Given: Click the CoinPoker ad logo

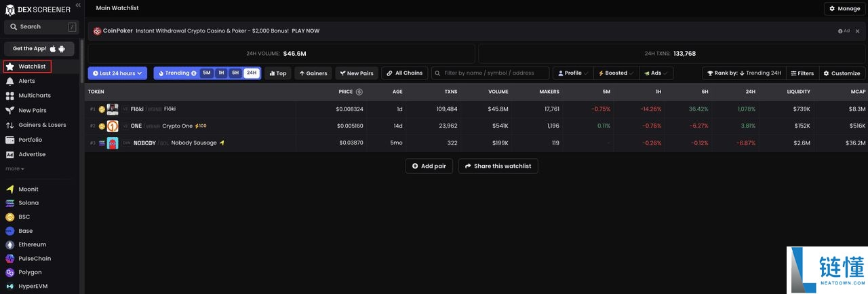Looking at the screenshot, I should point(97,31).
